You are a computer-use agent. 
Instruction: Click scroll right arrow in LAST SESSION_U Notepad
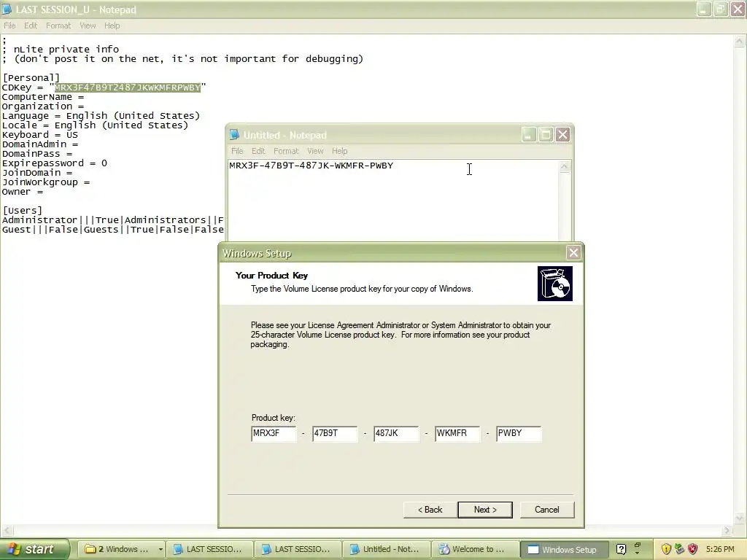[x=727, y=530]
